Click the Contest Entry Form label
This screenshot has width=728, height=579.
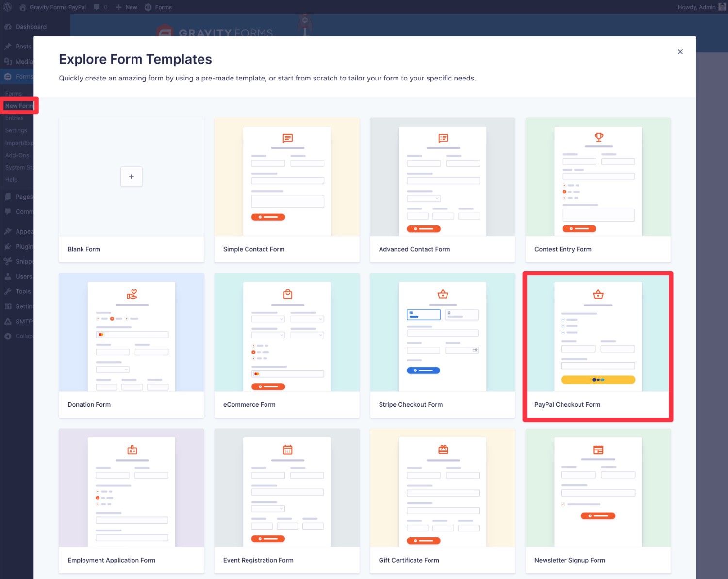point(563,249)
